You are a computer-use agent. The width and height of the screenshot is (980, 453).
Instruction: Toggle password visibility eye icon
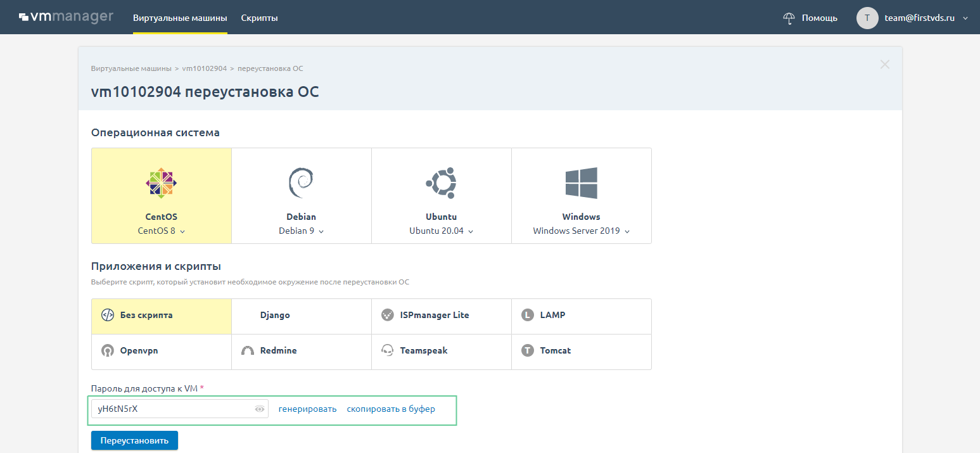pos(259,409)
